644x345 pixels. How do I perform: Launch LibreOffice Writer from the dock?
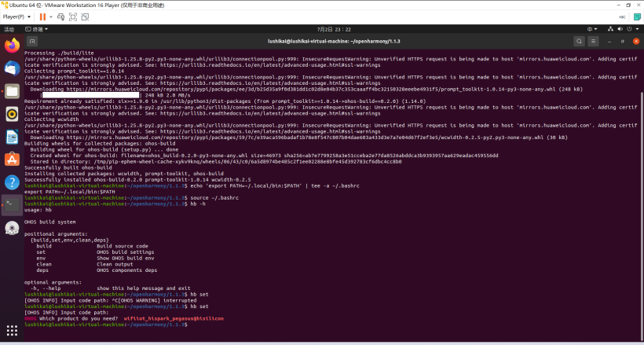pos(12,137)
